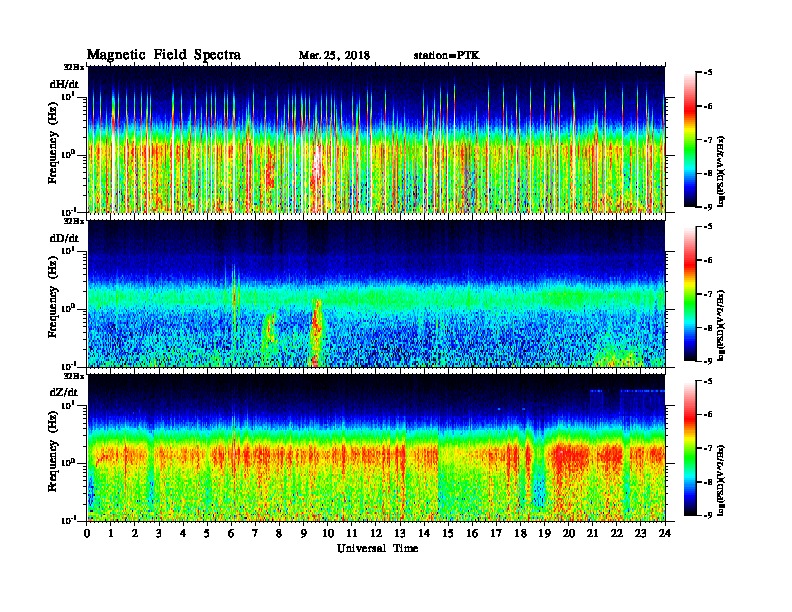
Task: Click hour '20' on Universal Time axis
Action: [x=569, y=534]
